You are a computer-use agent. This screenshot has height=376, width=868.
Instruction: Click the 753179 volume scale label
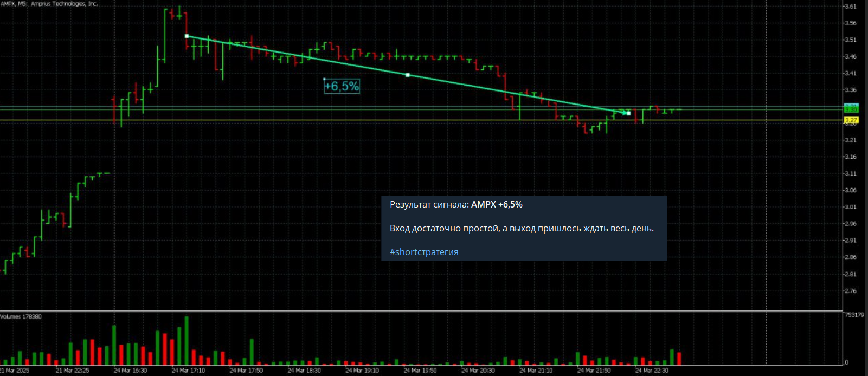pos(854,315)
